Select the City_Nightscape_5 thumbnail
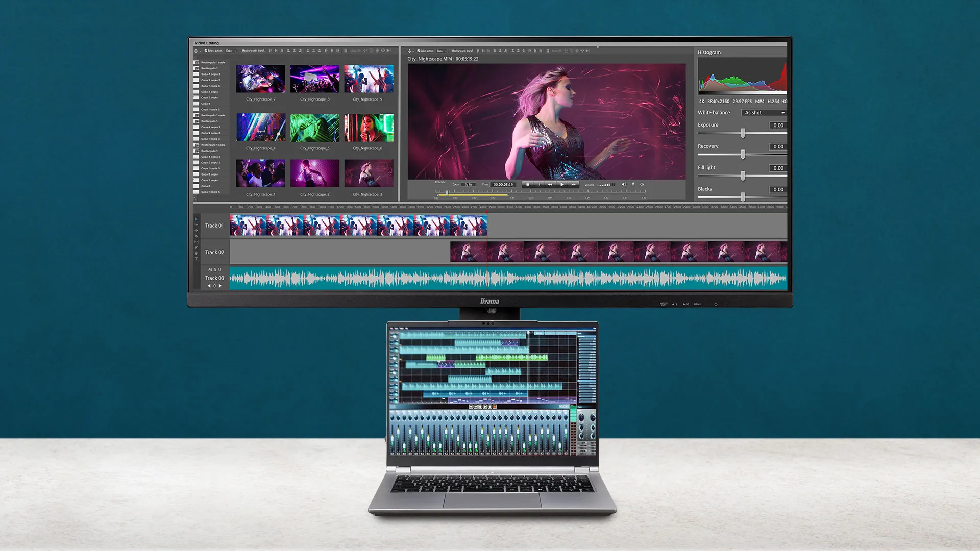Screen dimensions: 980x551 point(315,128)
